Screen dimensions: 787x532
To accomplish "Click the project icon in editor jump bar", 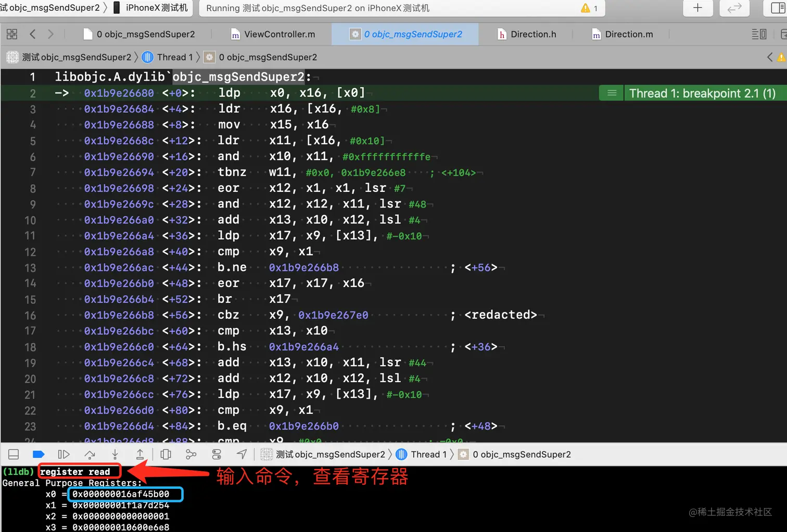I will pos(12,57).
